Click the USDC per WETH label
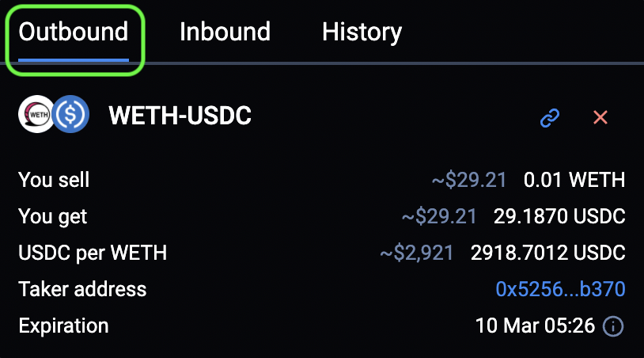The width and height of the screenshot is (644, 358). click(x=93, y=253)
